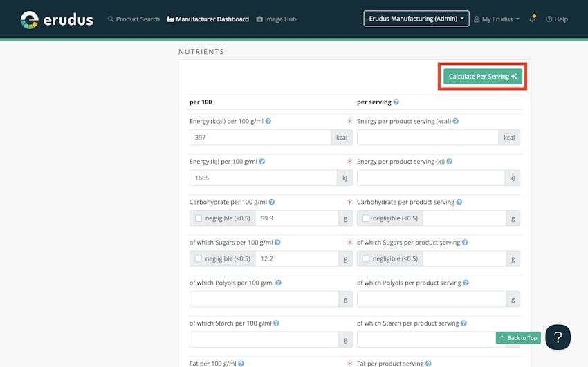Click Starch per 100 g/ml field
The width and height of the screenshot is (588, 367).
[264, 339]
